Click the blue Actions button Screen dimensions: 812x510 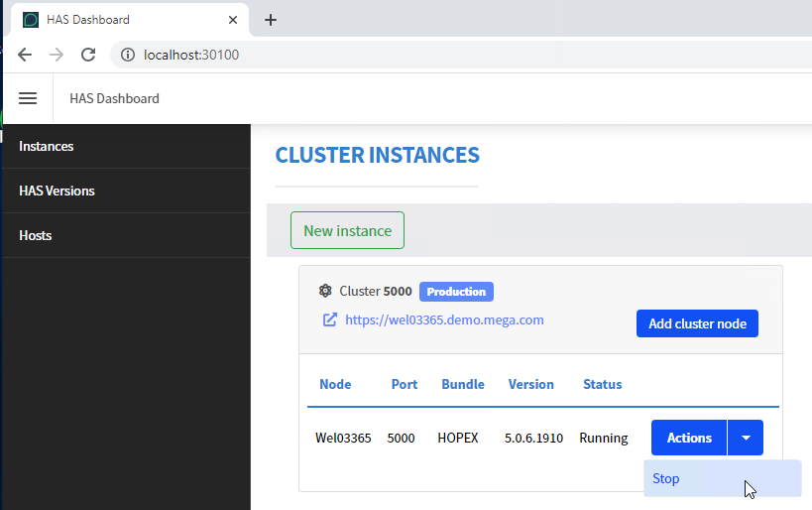[689, 438]
